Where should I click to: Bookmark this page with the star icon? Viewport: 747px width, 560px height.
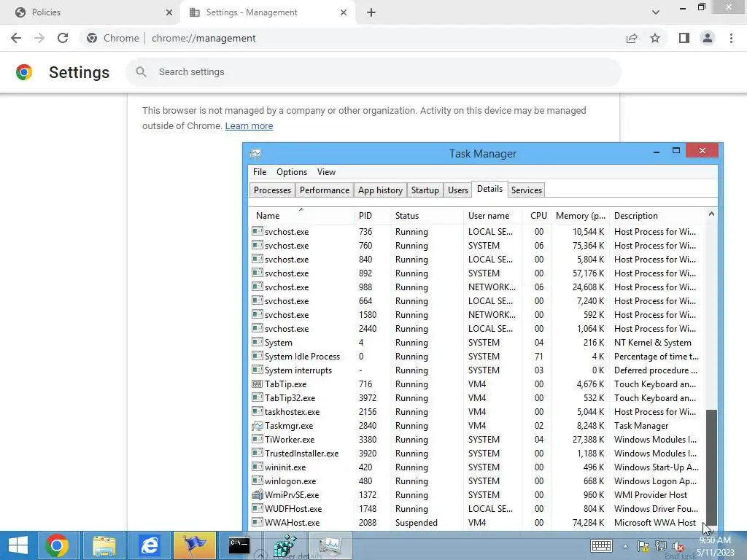point(655,38)
